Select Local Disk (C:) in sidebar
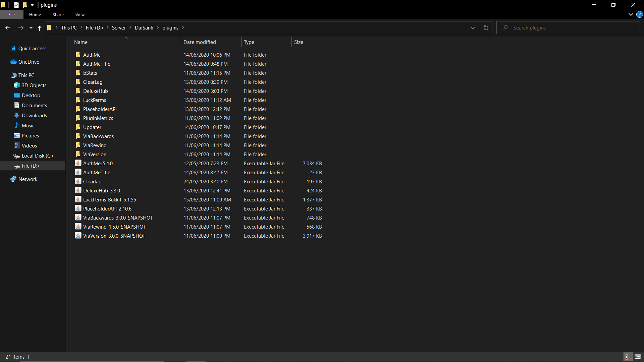The height and width of the screenshot is (362, 644). pos(37,156)
